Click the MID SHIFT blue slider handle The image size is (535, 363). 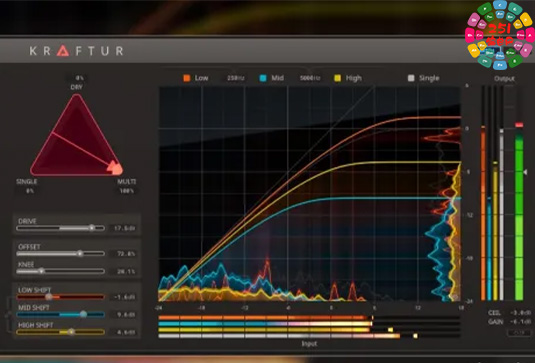[83, 314]
